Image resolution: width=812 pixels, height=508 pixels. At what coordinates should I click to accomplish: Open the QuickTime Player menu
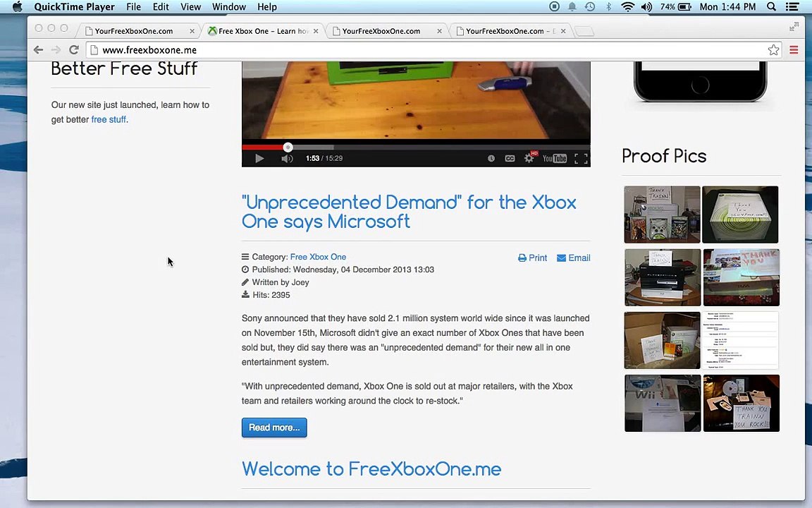75,7
